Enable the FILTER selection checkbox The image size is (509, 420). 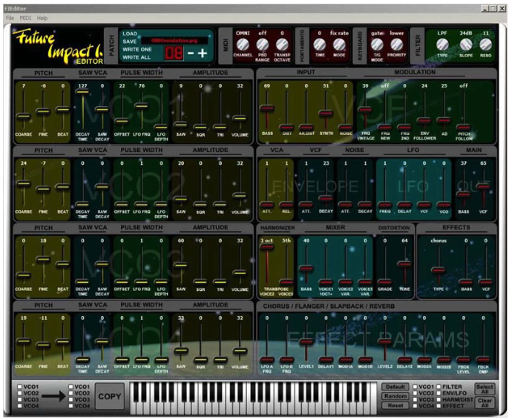(439, 387)
